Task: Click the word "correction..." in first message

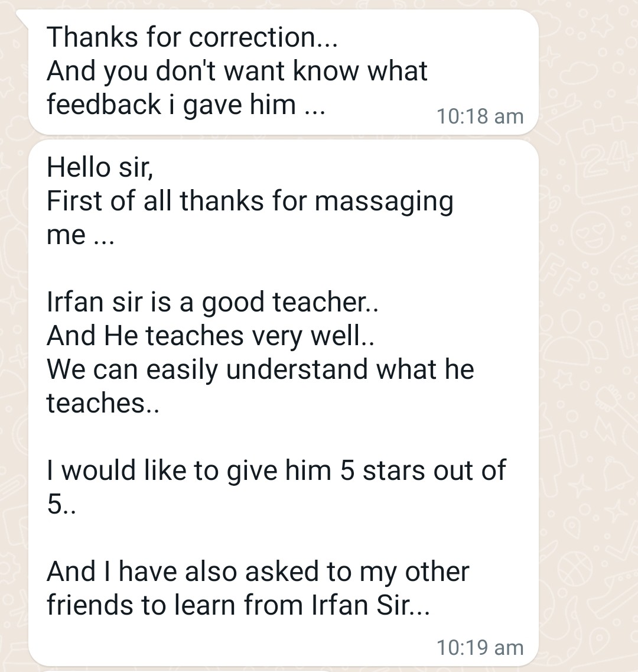Action: coord(263,37)
